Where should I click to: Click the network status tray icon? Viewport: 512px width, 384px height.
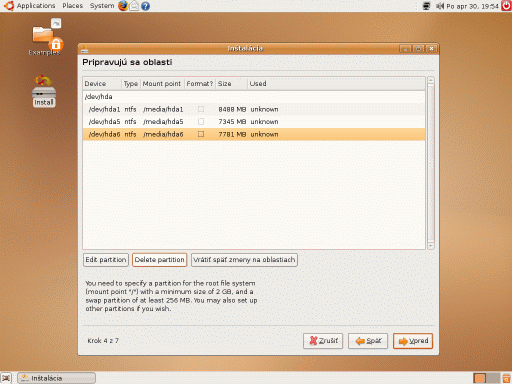(x=426, y=6)
